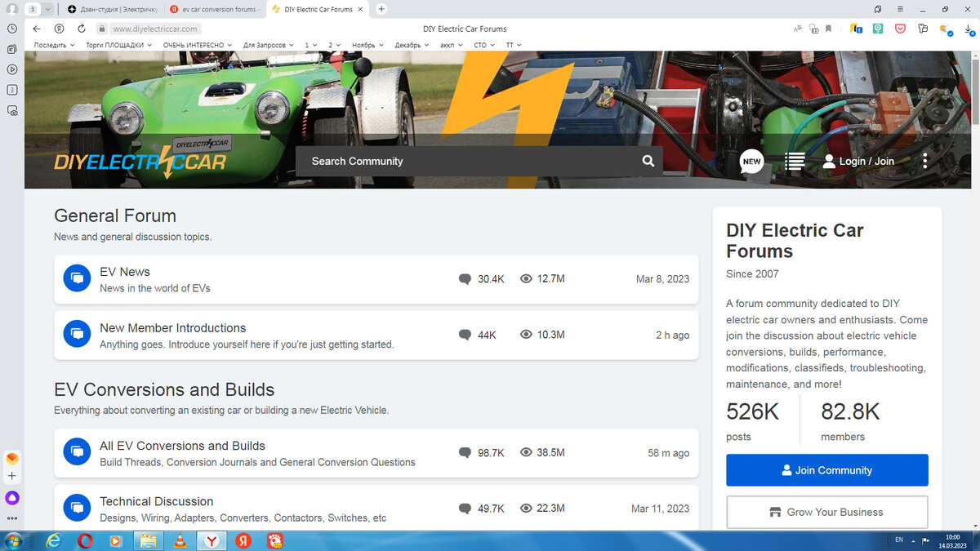Open the EV News forum link
The height and width of the screenshot is (551, 980).
pos(125,272)
